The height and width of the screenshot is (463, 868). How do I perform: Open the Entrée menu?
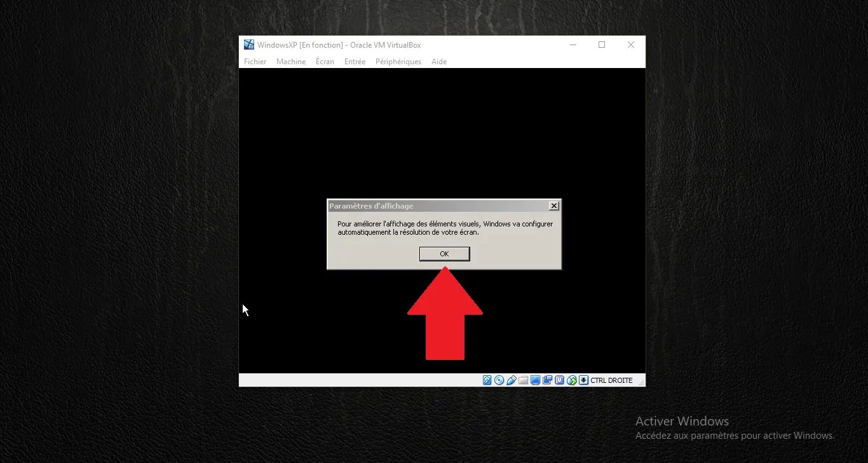click(355, 61)
